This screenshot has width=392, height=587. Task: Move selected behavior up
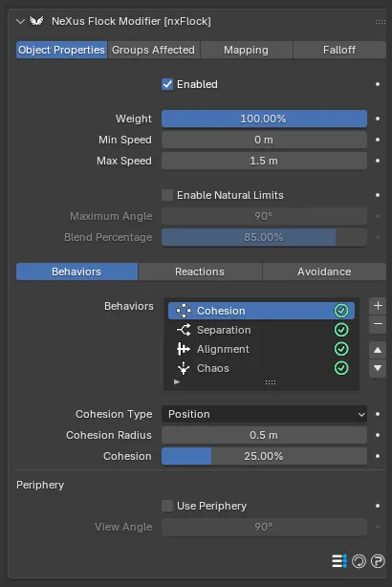[378, 351]
